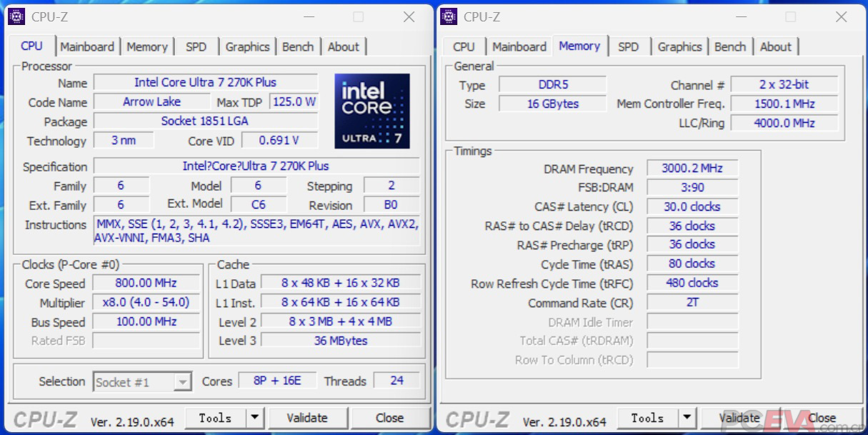Select Bench tab in left CPU-Z window

[298, 46]
